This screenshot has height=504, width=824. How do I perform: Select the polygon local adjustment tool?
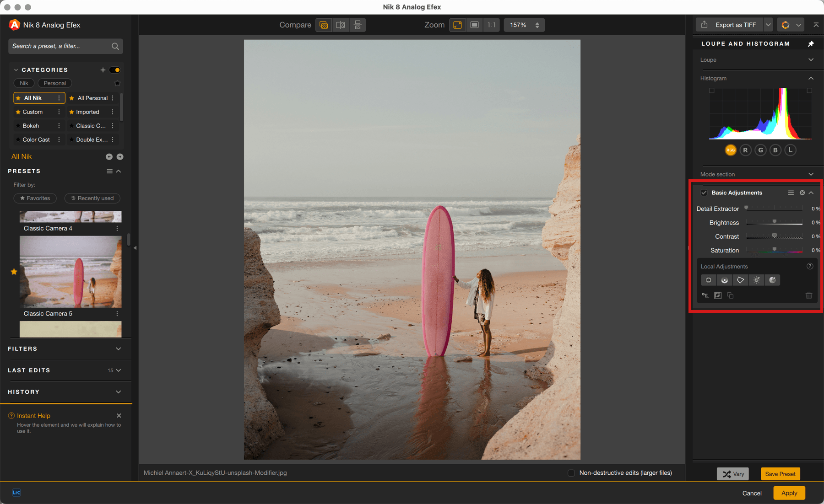(741, 280)
